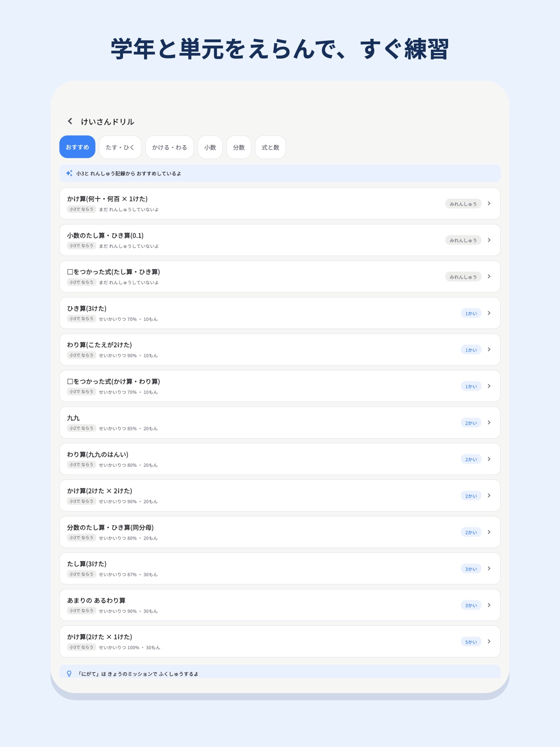Click みれんしゅう badge on □をつかった式(たし算・ひき算)

(x=463, y=277)
